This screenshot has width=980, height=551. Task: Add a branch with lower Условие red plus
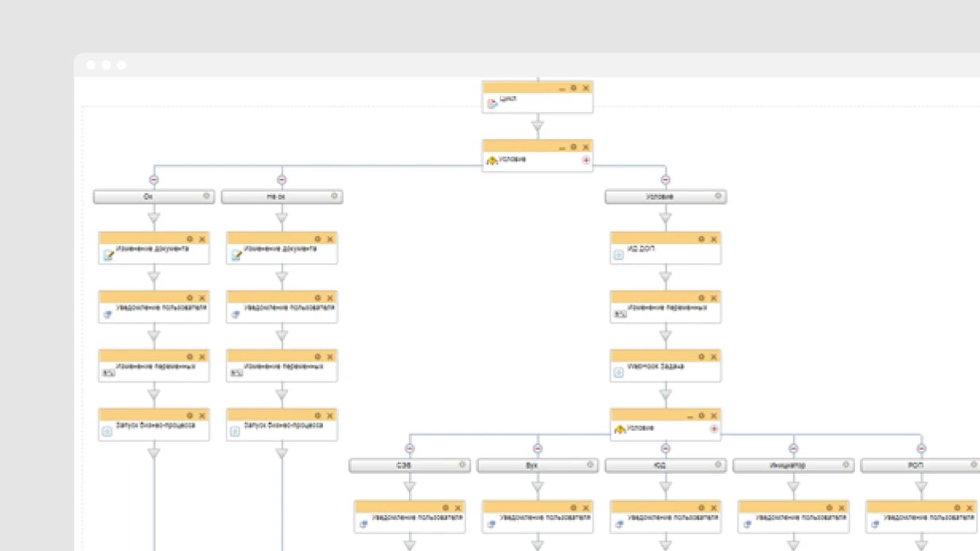click(714, 429)
